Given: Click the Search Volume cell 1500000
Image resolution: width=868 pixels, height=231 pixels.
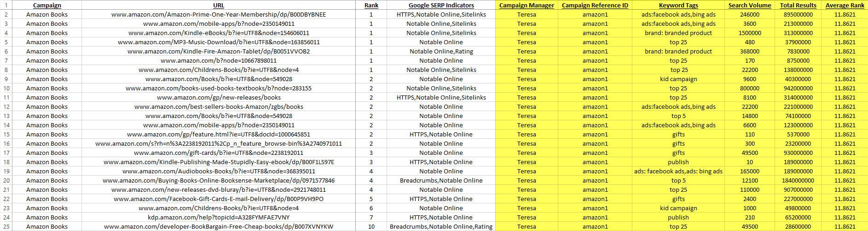Looking at the screenshot, I should click(x=750, y=33).
